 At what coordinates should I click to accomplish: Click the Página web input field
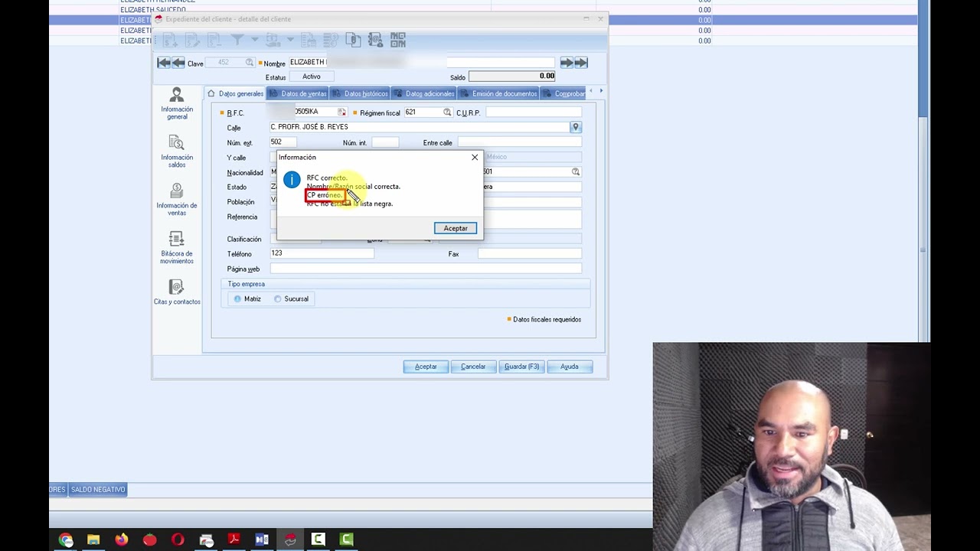point(426,269)
